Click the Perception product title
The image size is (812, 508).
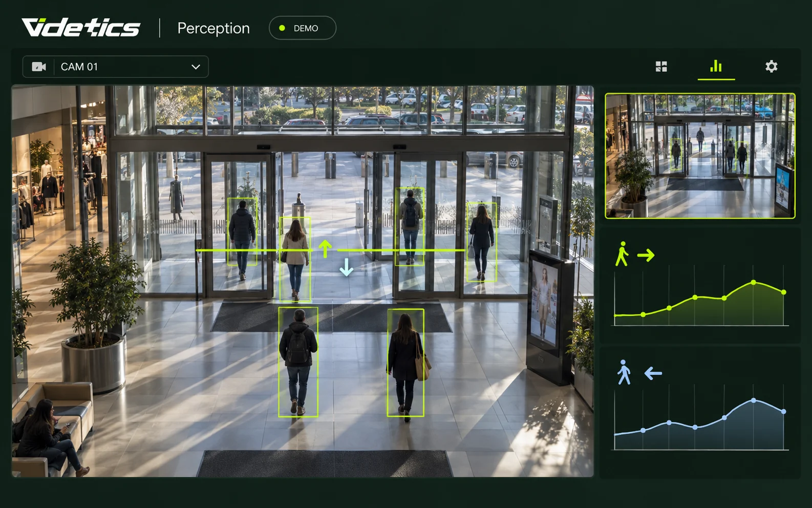click(213, 28)
